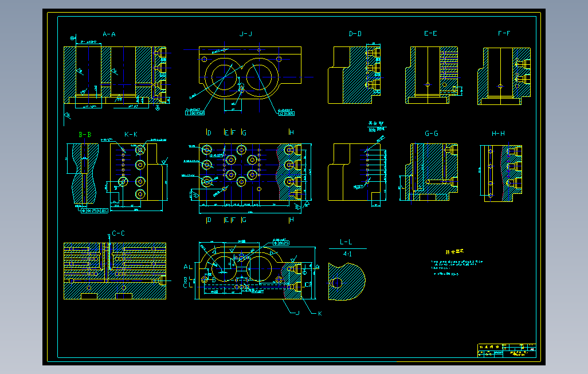Select the F-F section drawing

(x=504, y=76)
